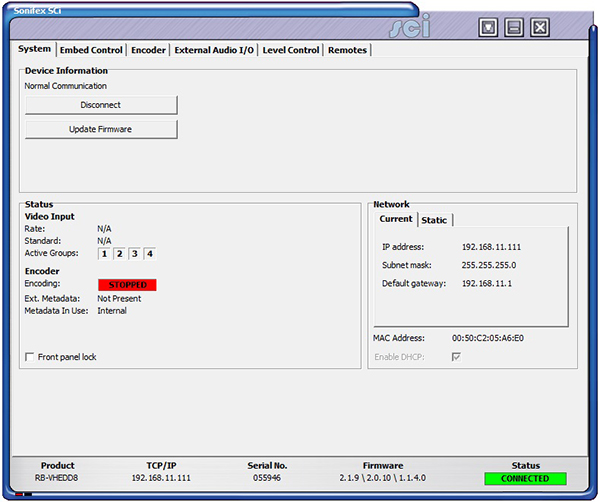Image resolution: width=600 pixels, height=502 pixels.
Task: Go to the Level Control tab
Action: 291,50
